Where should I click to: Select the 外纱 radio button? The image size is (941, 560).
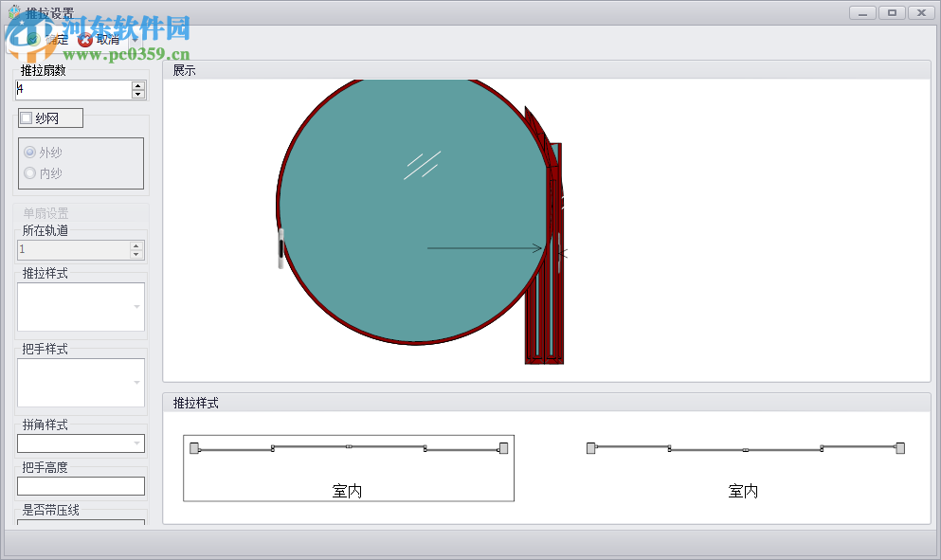coord(30,152)
